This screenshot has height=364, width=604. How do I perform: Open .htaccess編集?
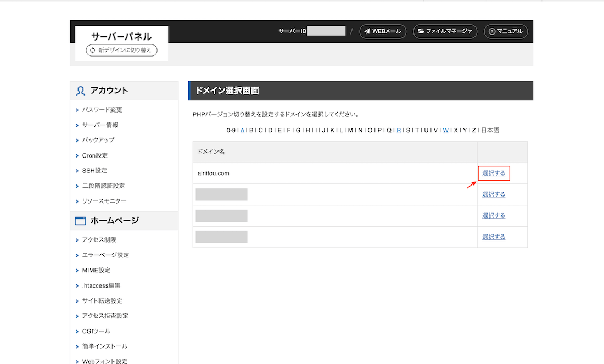pyautogui.click(x=101, y=285)
